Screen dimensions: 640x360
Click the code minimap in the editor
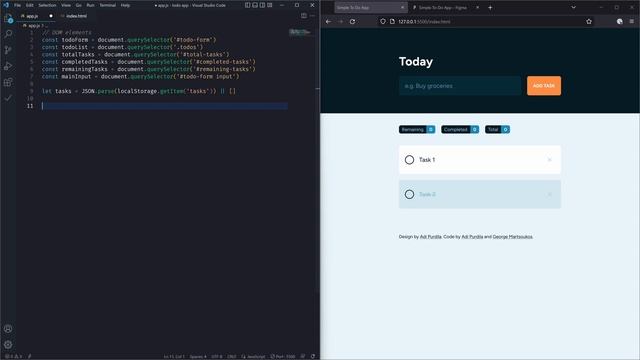point(300,32)
